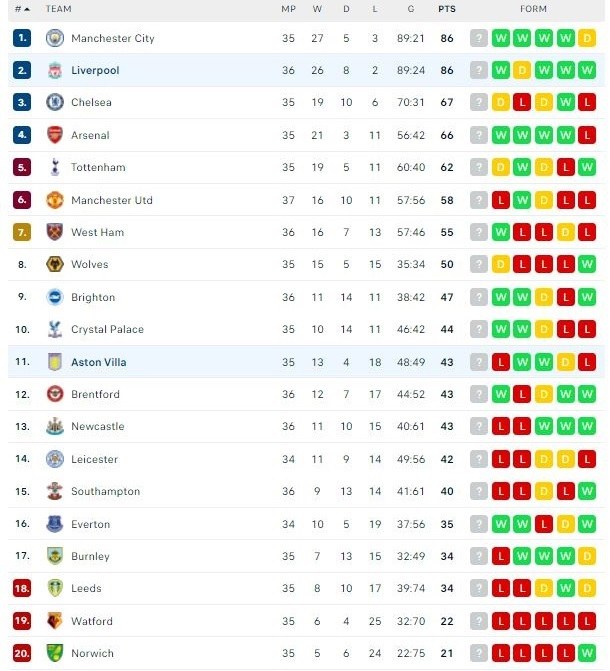The width and height of the screenshot is (610, 671).
Task: Click the Everton club crest
Action: tap(54, 524)
